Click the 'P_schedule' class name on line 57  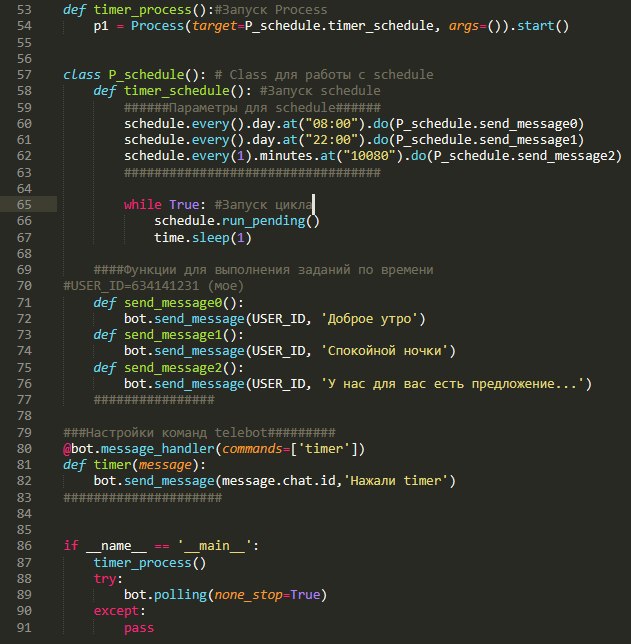pos(146,75)
